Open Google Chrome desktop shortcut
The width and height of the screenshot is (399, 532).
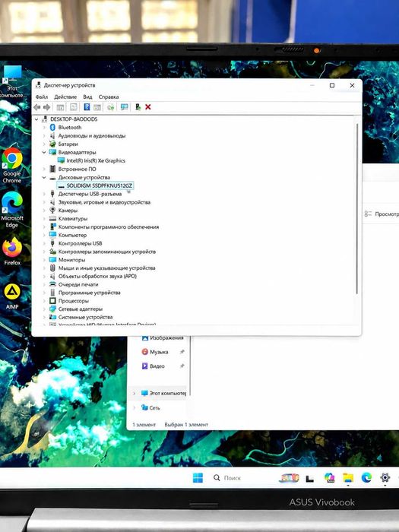pyautogui.click(x=12, y=165)
